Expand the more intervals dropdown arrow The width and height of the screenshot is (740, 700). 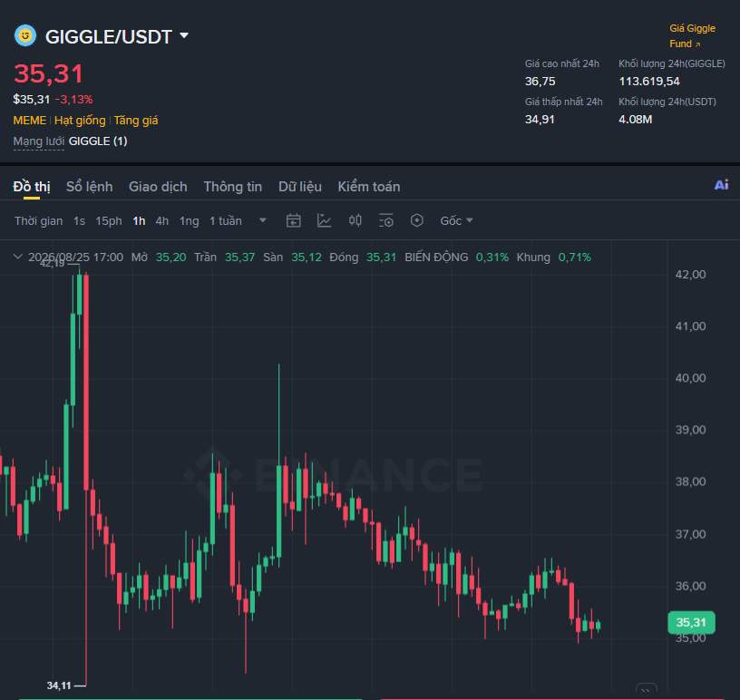[x=263, y=220]
